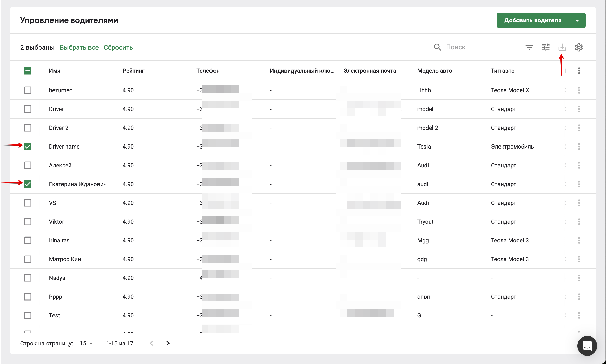The height and width of the screenshot is (364, 606).
Task: Check the Алексей row checkbox
Action: [x=28, y=165]
